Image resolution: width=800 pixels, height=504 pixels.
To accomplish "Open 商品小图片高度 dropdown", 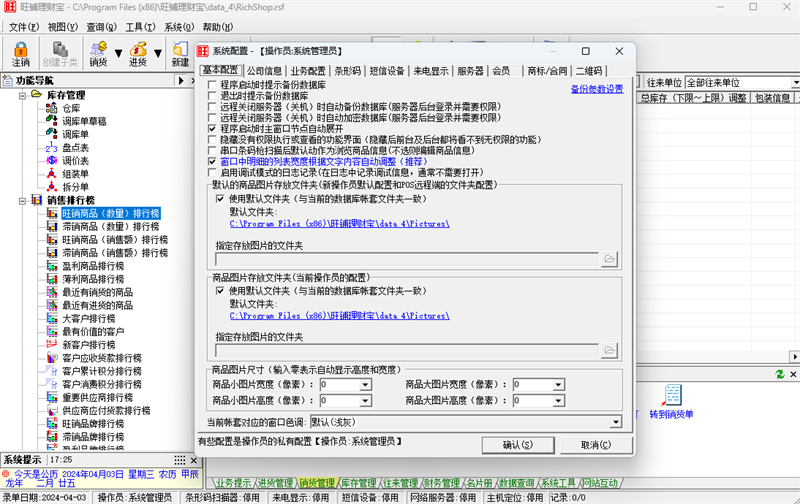I will pyautogui.click(x=365, y=401).
